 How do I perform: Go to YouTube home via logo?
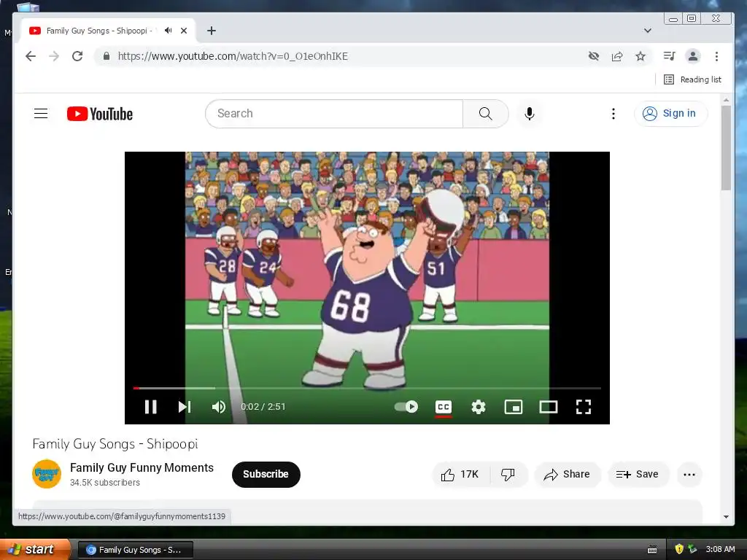coord(100,114)
